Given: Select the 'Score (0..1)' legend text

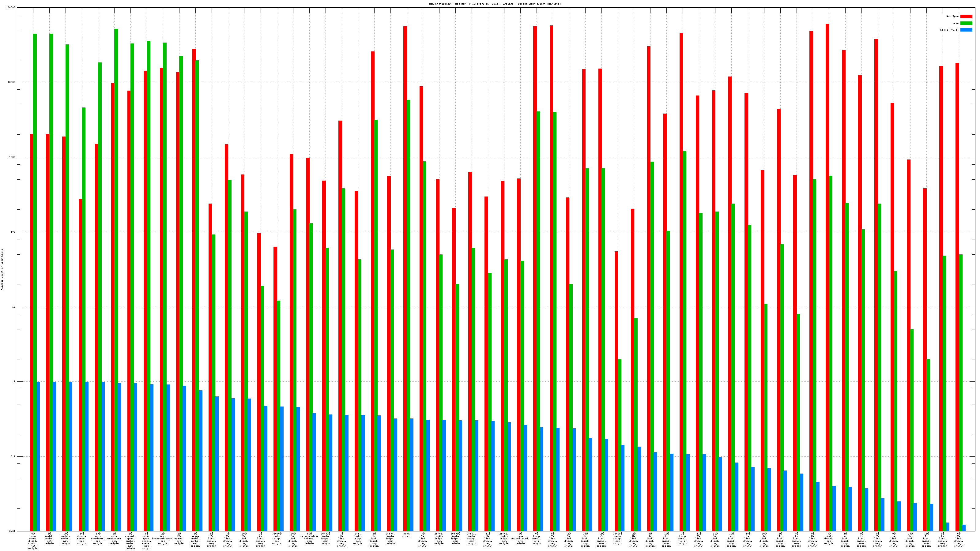Looking at the screenshot, I should coord(949,30).
